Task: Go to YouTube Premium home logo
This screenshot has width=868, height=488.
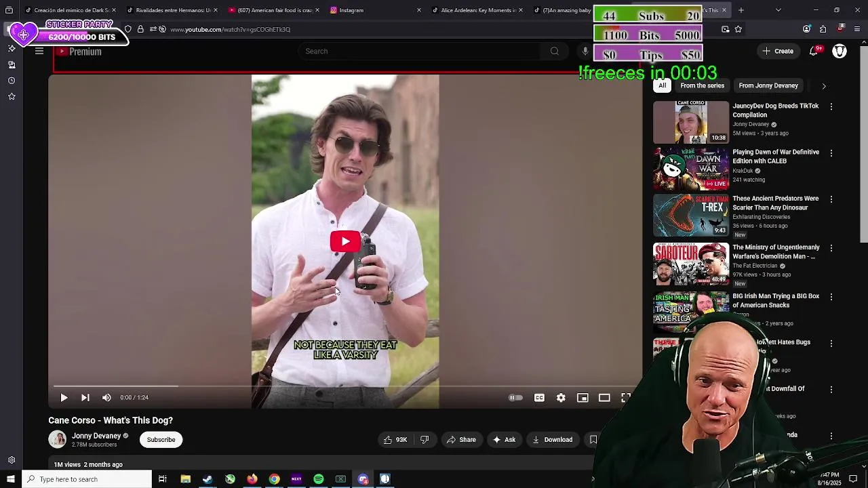Action: pos(79,52)
